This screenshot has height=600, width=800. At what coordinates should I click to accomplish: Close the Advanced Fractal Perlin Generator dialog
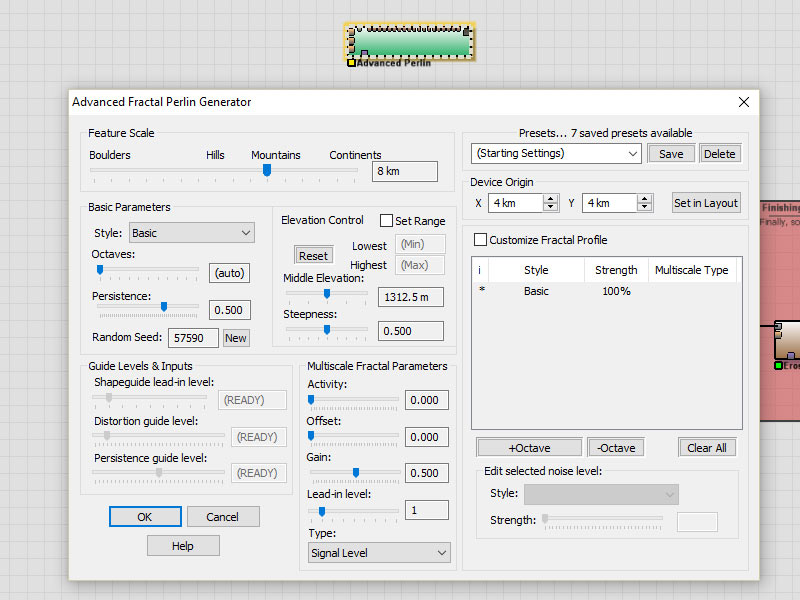tap(743, 102)
